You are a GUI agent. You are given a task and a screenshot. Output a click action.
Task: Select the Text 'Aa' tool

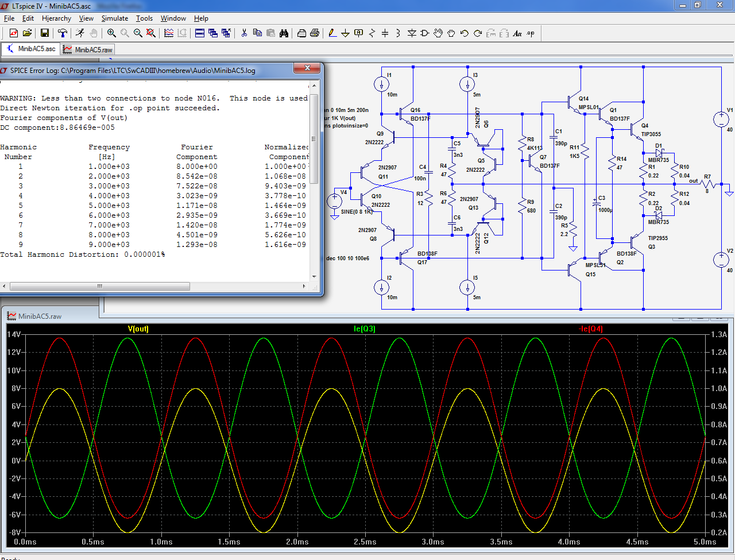(517, 33)
